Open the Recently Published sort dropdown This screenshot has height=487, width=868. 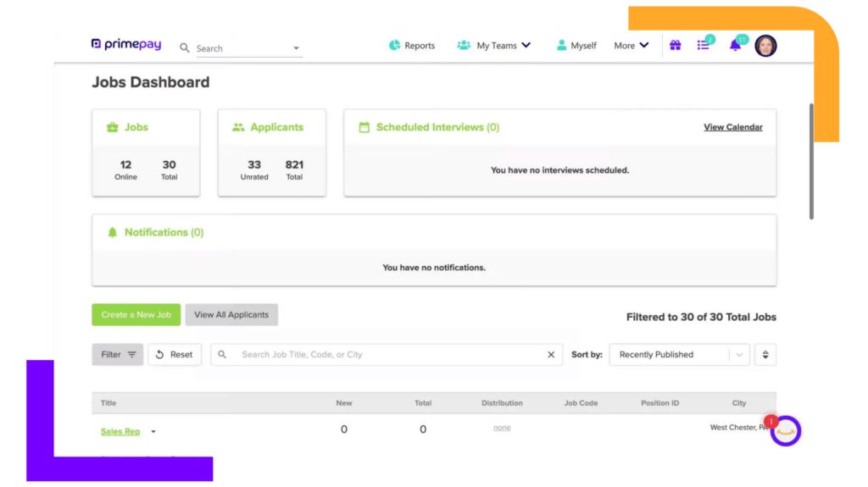pyautogui.click(x=679, y=355)
